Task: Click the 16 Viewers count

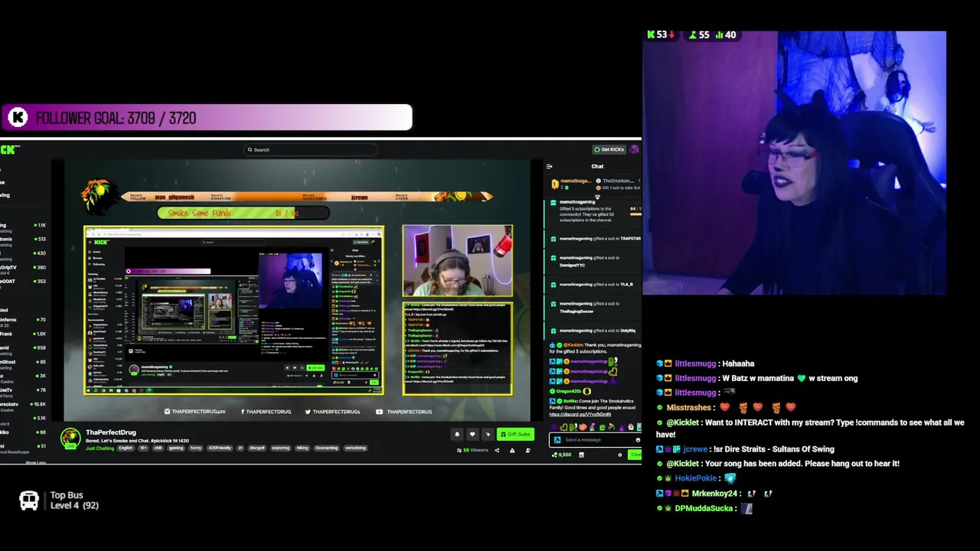Action: pos(472,451)
